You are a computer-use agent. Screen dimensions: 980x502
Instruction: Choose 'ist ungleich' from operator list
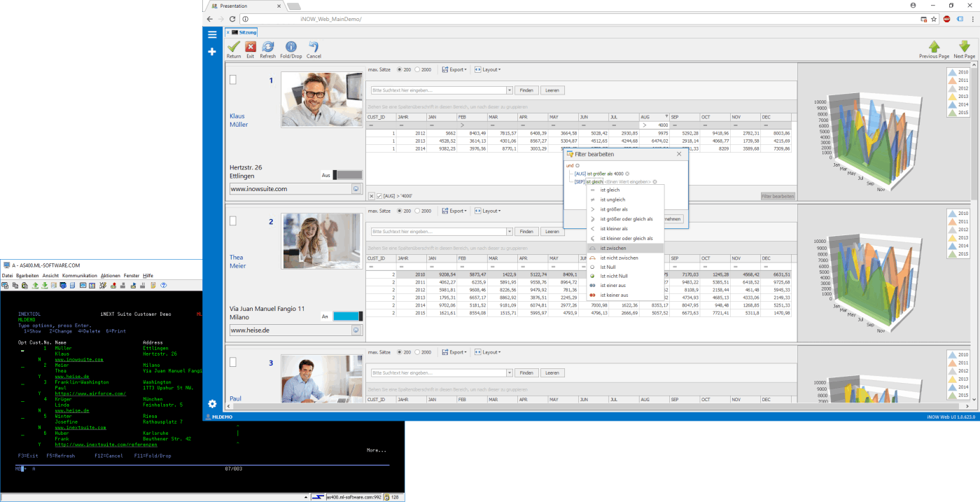point(626,200)
